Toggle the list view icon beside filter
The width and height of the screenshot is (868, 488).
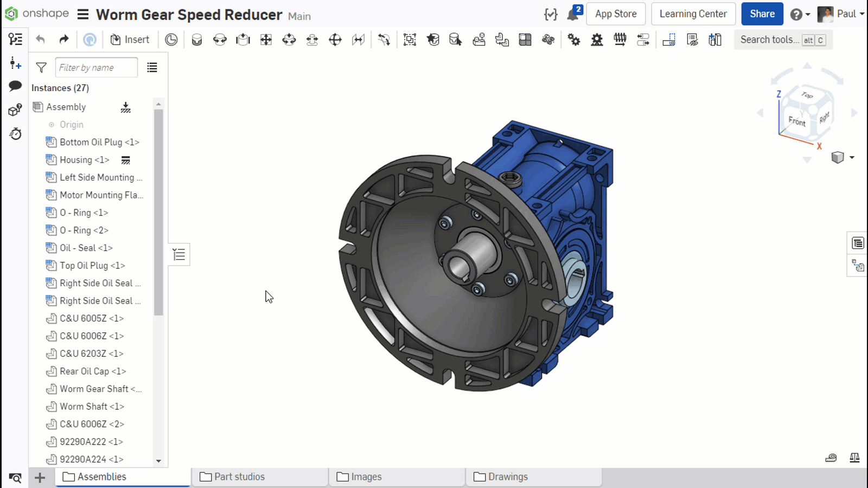coord(152,68)
